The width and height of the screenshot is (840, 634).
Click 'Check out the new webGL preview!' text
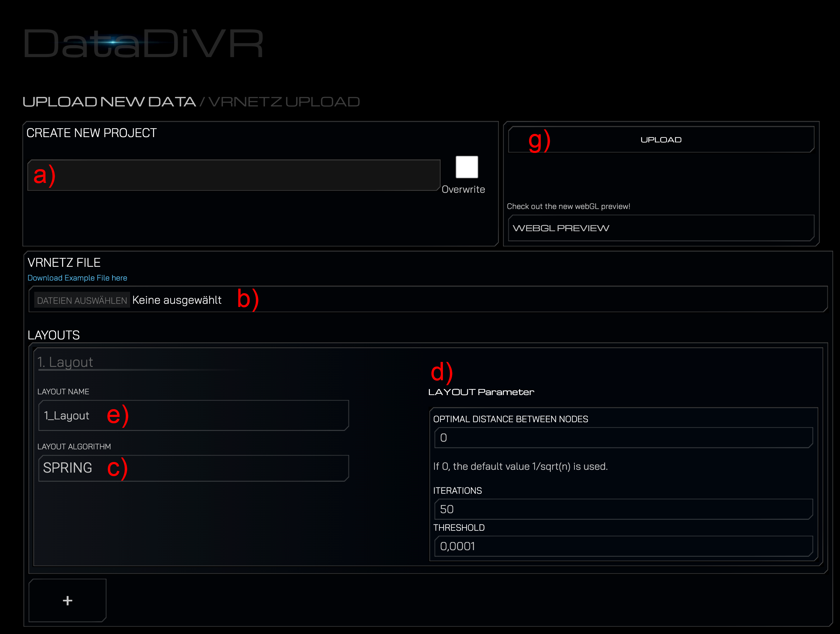click(x=568, y=207)
